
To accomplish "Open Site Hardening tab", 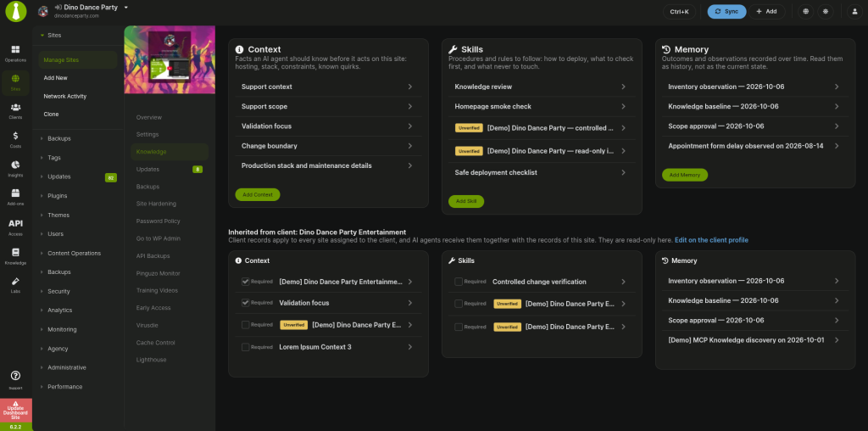I will coord(156,204).
